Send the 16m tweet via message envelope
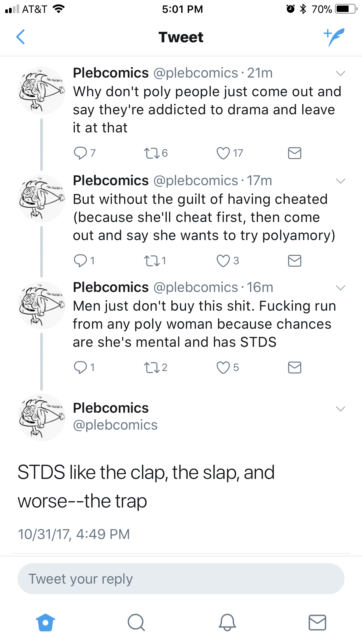362x644 pixels. pyautogui.click(x=294, y=367)
